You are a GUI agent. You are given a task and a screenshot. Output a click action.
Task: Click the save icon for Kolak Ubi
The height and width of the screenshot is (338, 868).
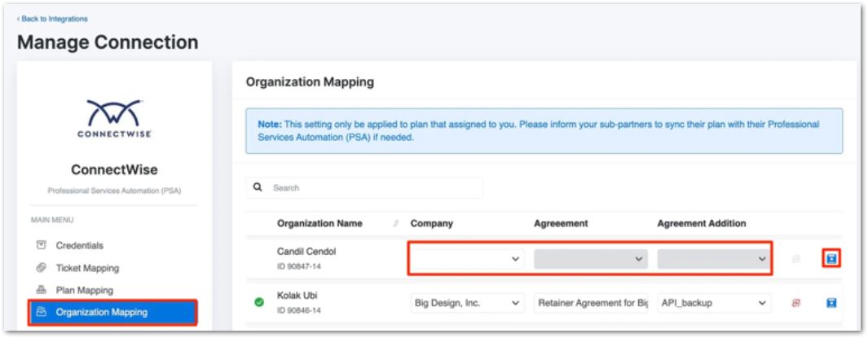point(831,303)
